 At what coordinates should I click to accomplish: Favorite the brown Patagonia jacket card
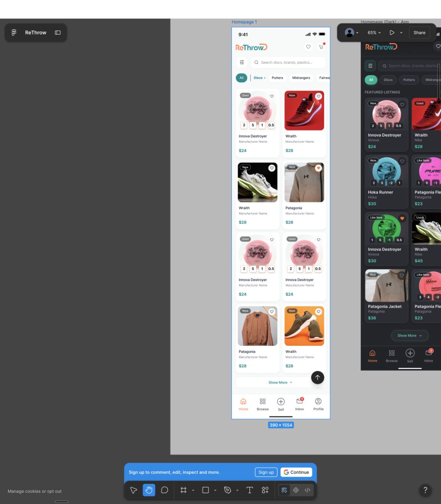tap(272, 312)
